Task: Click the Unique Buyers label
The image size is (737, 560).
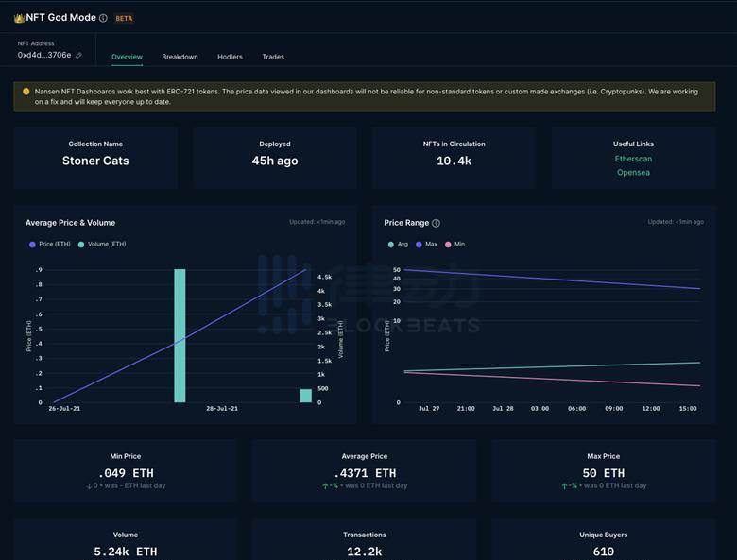Action: pos(604,535)
